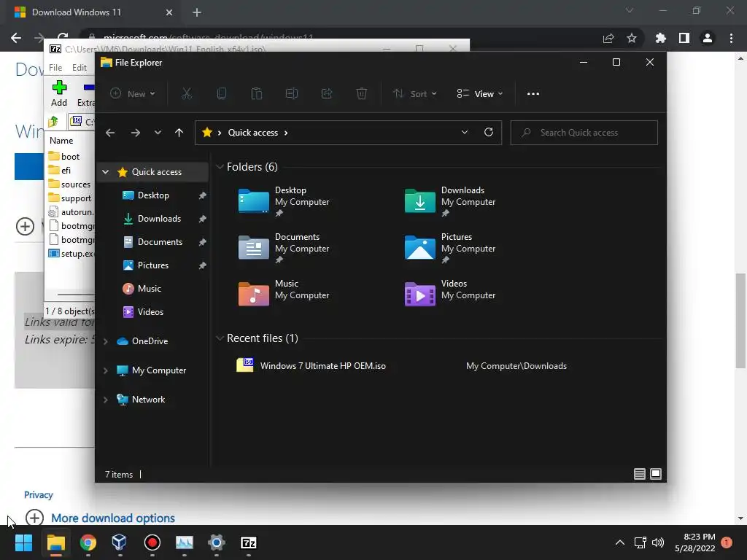Open the Chrome profile avatar icon
This screenshot has width=747, height=560.
(x=708, y=38)
